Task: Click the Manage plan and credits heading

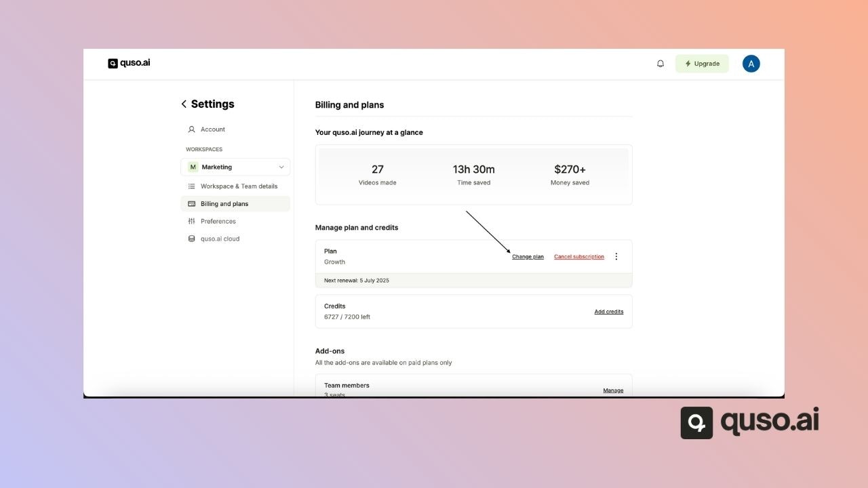Action: pos(357,228)
